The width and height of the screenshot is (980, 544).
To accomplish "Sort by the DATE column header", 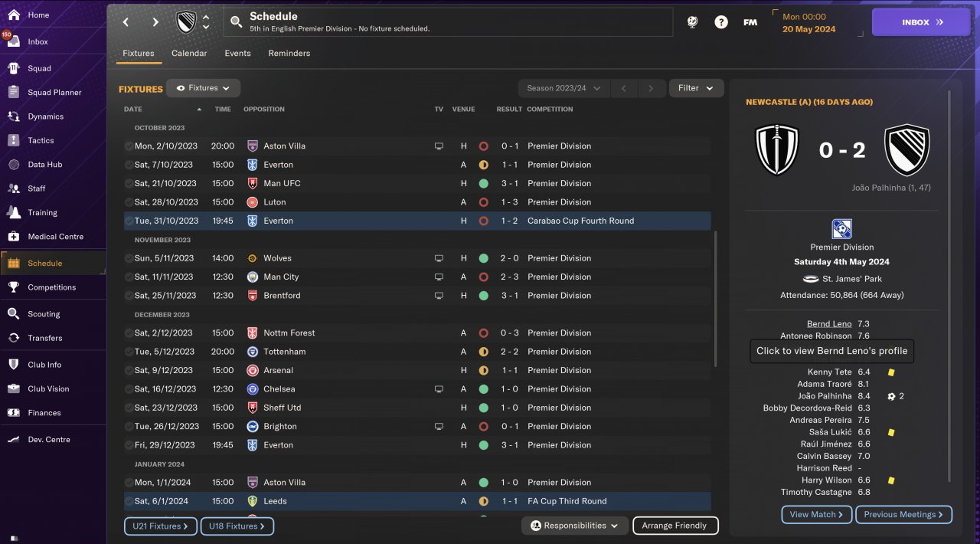I will coord(133,109).
